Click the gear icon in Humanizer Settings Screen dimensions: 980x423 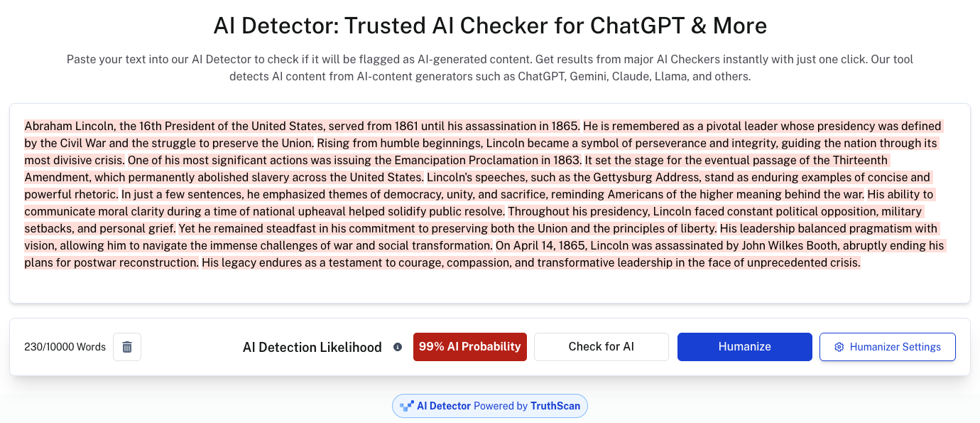[839, 347]
